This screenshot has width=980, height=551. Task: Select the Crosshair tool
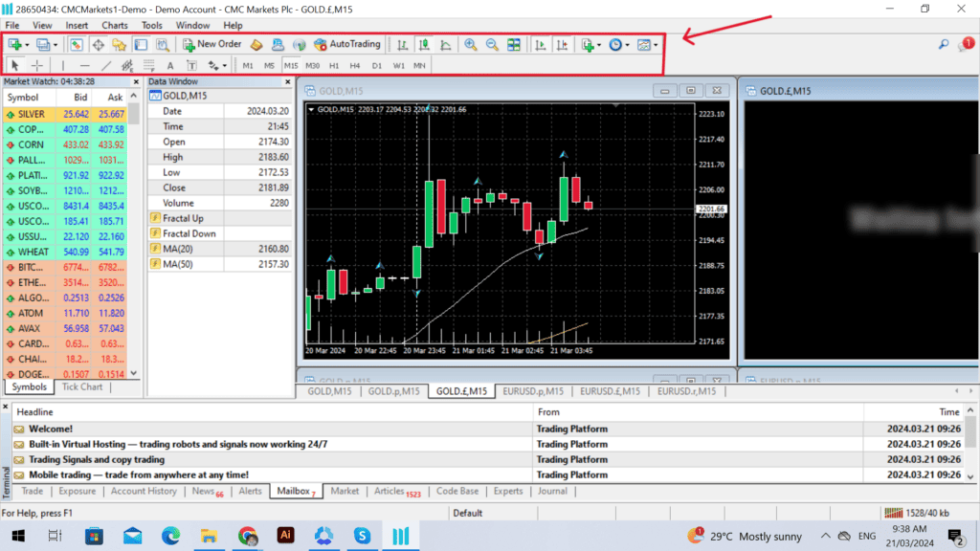pos(37,65)
